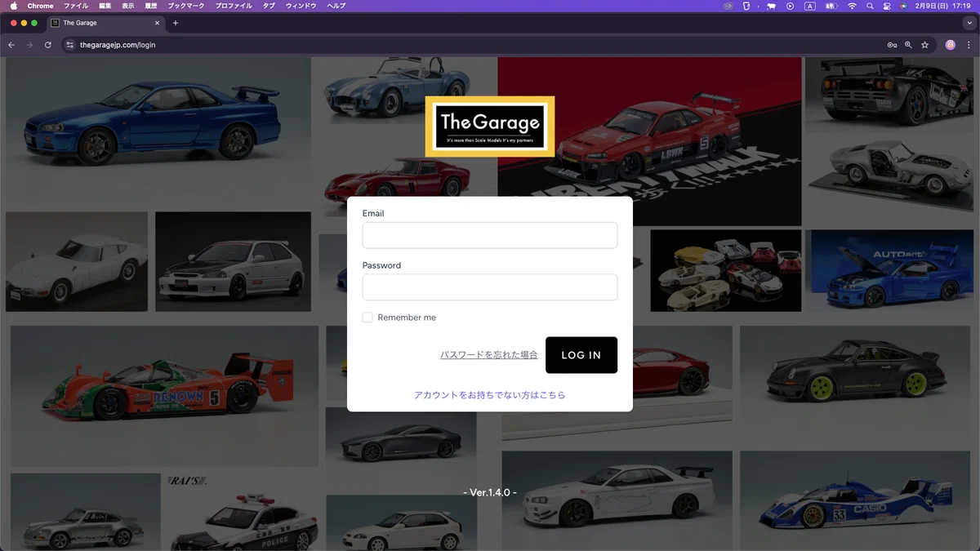The width and height of the screenshot is (980, 551).
Task: Click the red LBWK number 5 car photo
Action: [649, 140]
